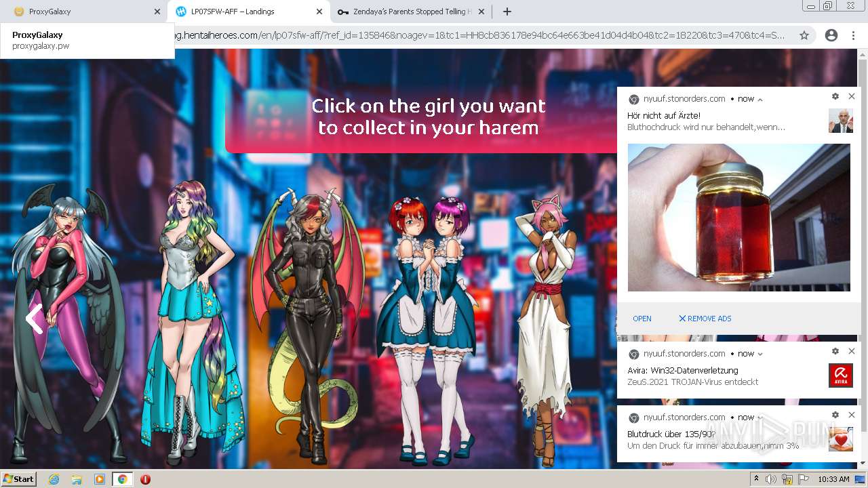Open the Chrome three-dot menu
Image resolution: width=868 pixels, height=488 pixels.
(x=853, y=35)
